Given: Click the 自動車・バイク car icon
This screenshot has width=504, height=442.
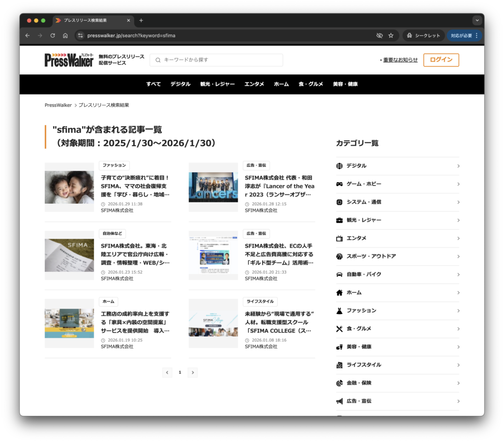Looking at the screenshot, I should coord(339,274).
